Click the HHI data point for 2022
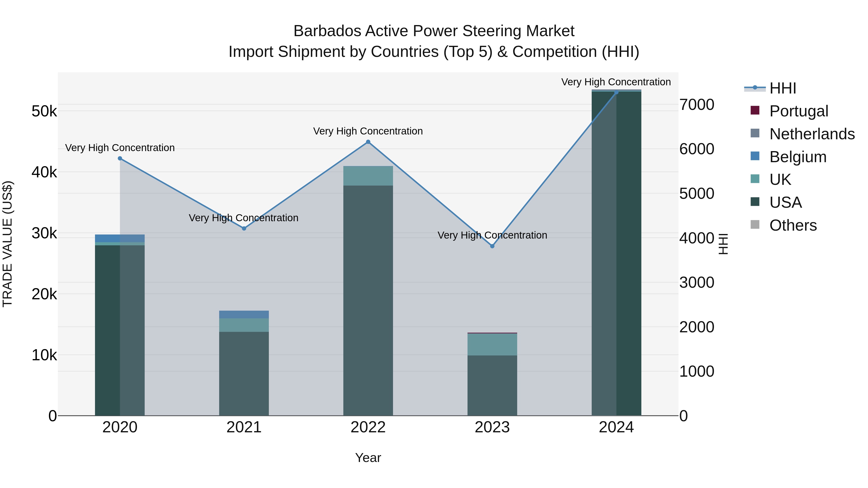 pos(368,142)
